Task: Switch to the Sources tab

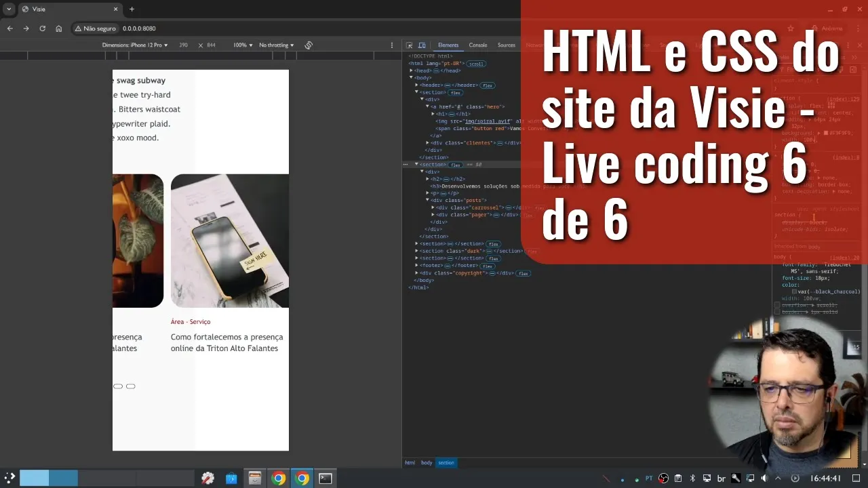Action: [x=507, y=45]
